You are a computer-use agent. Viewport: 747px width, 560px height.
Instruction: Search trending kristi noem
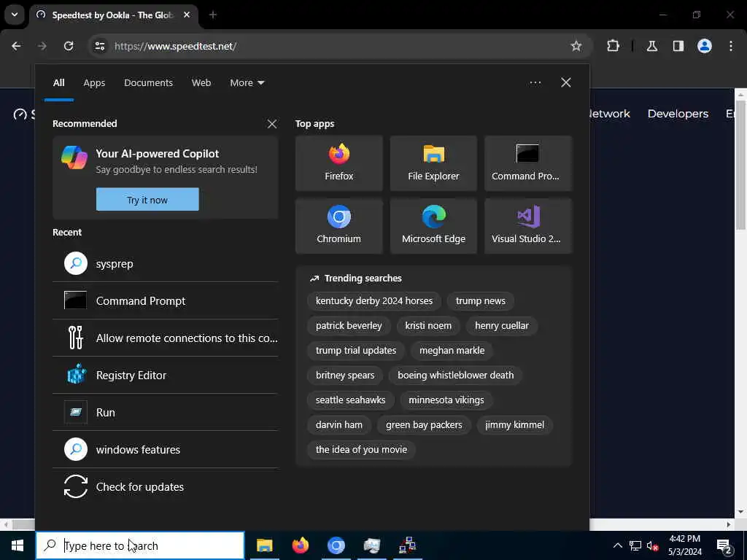tap(428, 326)
